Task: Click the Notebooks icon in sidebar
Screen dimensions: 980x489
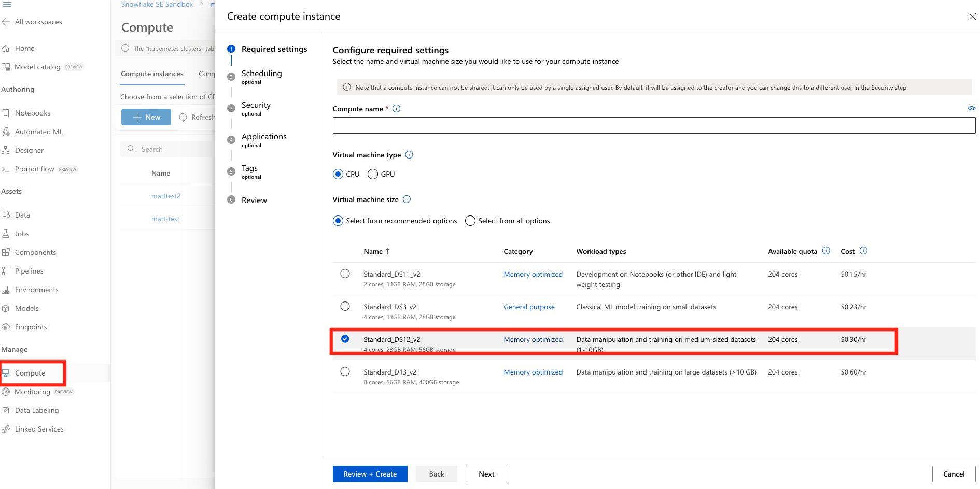Action: tap(6, 113)
